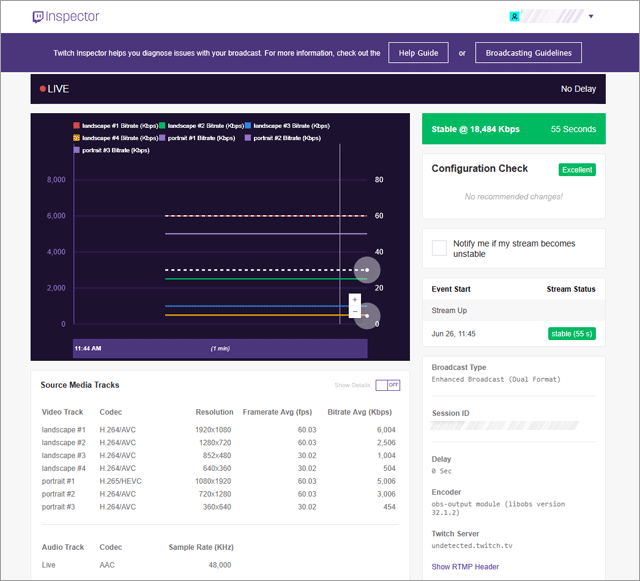Click the No Delay label
The image size is (640, 581).
(x=578, y=89)
